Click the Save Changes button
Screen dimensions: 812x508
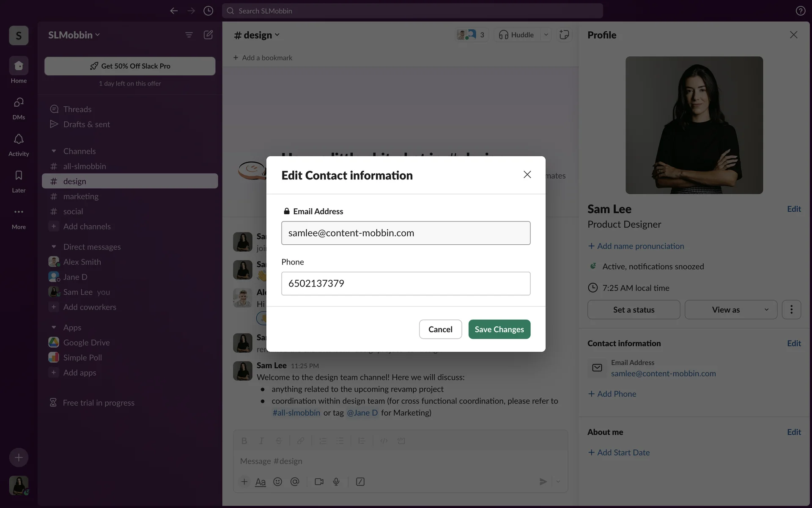499,329
